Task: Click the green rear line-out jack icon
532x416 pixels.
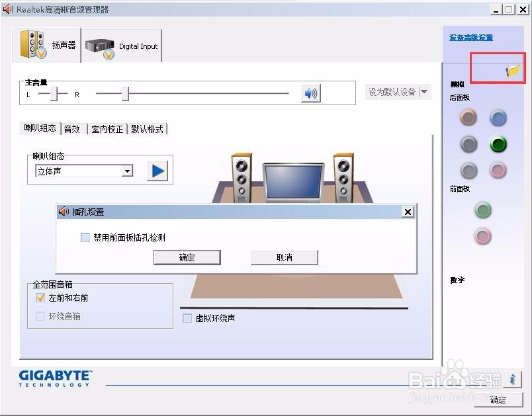Action: pos(498,144)
